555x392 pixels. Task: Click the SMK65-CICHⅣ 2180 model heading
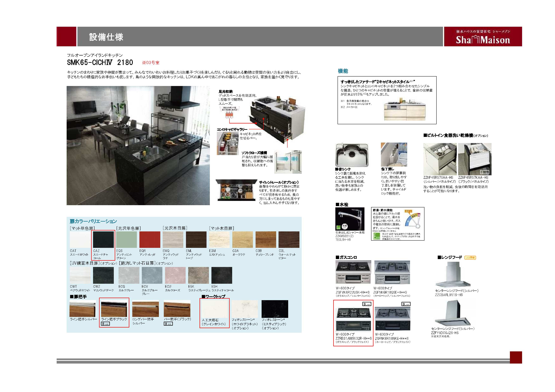coord(100,63)
